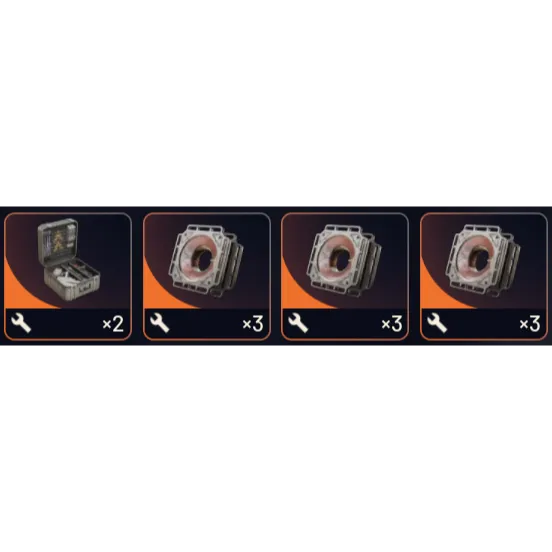552x552 pixels.
Task: Click the footer bar of the second item card
Action: (207, 324)
